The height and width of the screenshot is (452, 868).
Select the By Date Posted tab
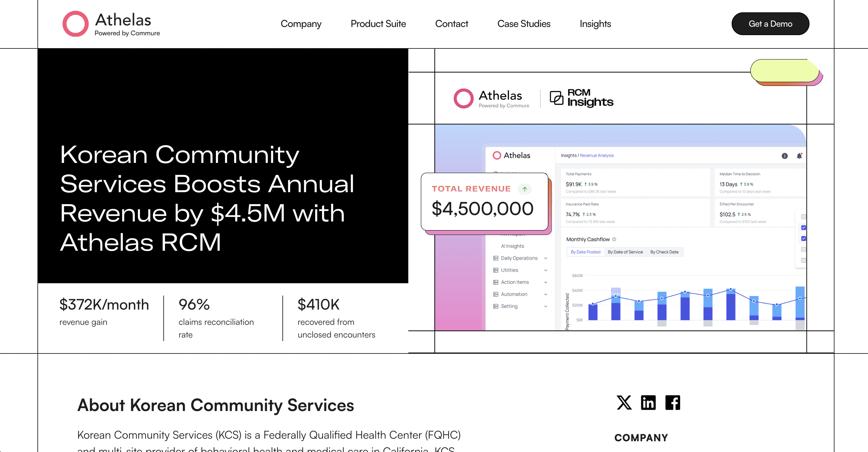[x=585, y=252]
